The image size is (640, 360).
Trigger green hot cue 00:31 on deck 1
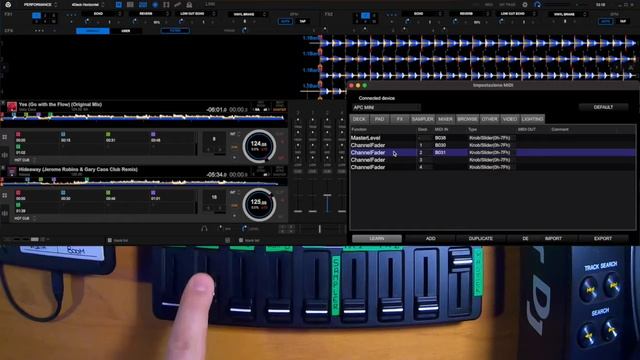[108, 134]
